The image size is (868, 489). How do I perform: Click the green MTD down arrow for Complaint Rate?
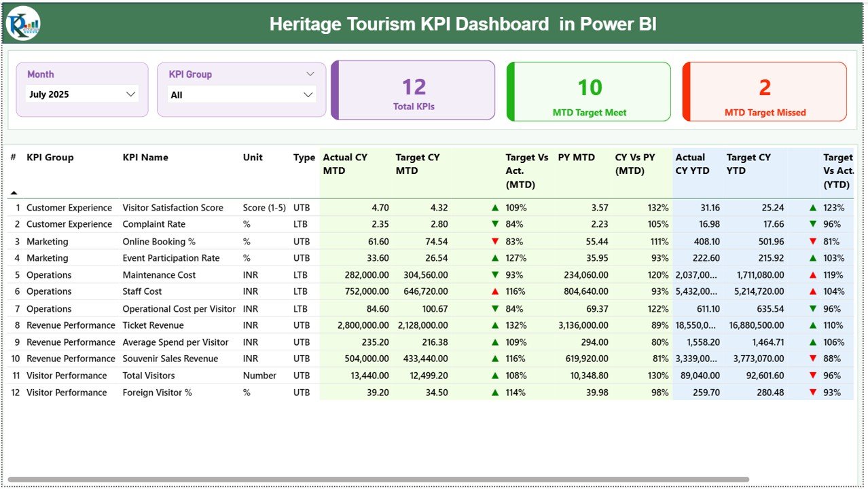pyautogui.click(x=495, y=224)
